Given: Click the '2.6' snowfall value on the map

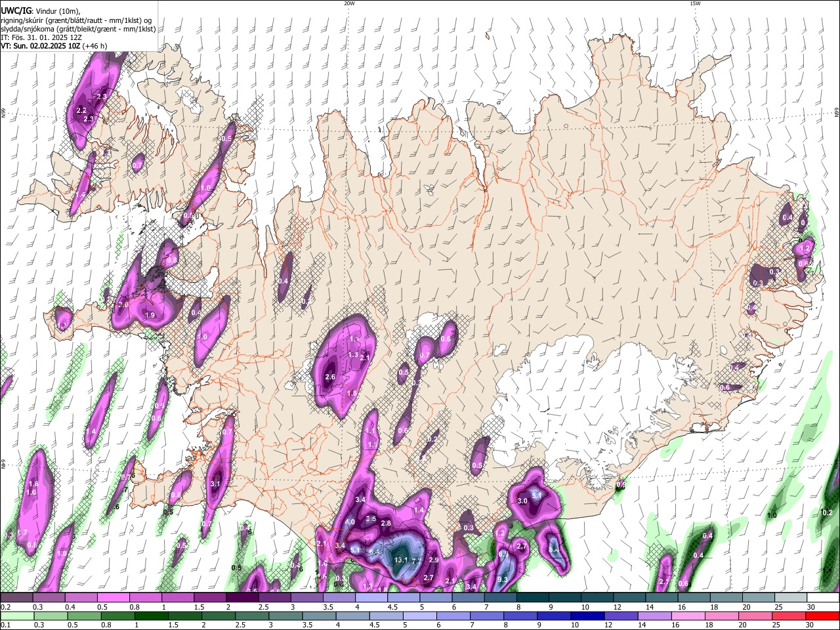Looking at the screenshot, I should [330, 377].
